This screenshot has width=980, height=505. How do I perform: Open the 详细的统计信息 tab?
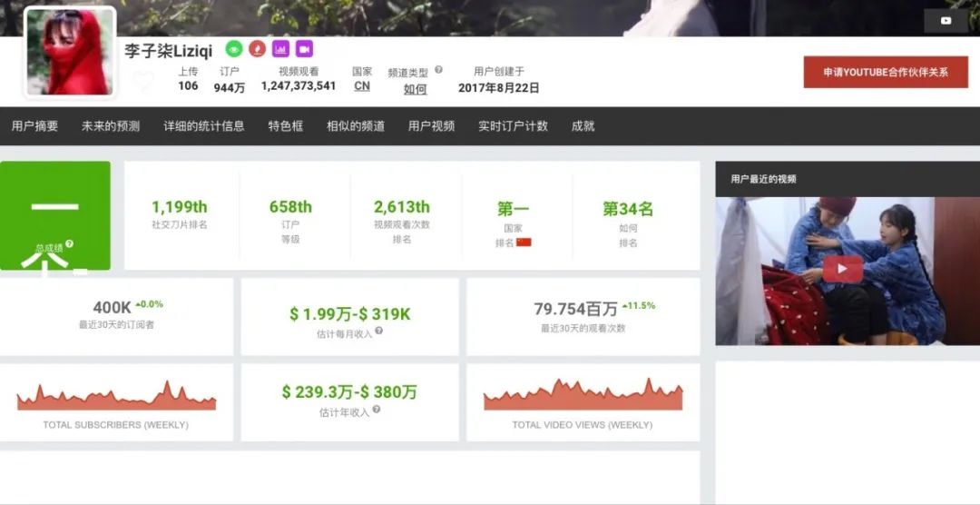point(204,125)
